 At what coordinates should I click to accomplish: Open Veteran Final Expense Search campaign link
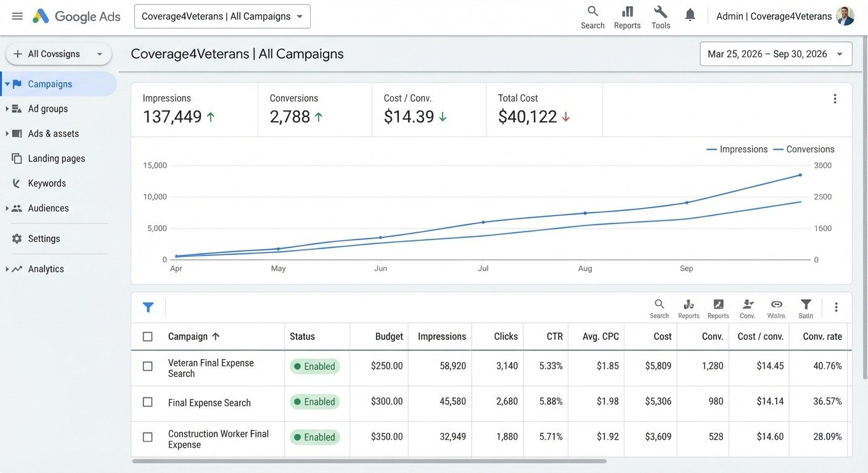tap(211, 368)
